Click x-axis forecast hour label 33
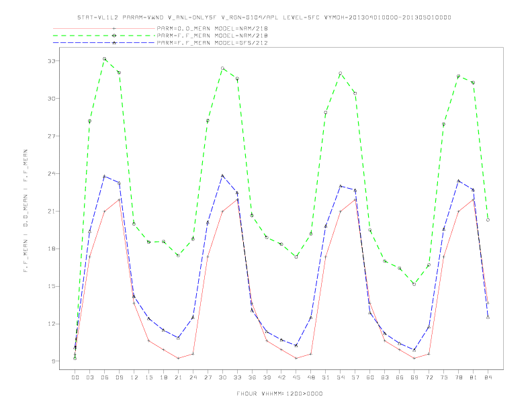The width and height of the screenshot is (532, 411). 237,377
